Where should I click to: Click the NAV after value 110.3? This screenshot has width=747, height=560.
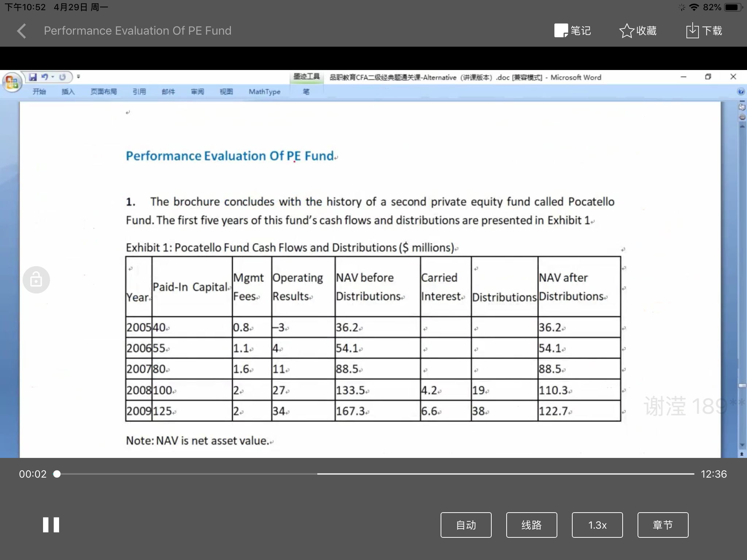pyautogui.click(x=553, y=390)
